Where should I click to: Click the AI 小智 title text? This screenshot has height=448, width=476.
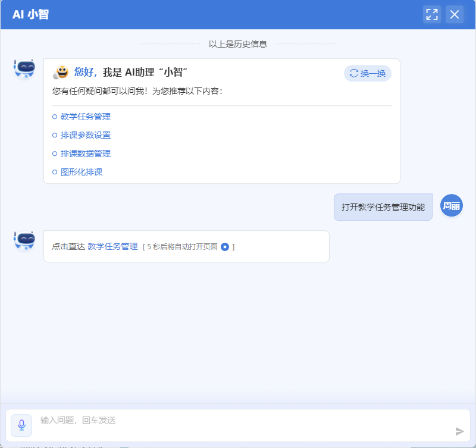[x=30, y=15]
